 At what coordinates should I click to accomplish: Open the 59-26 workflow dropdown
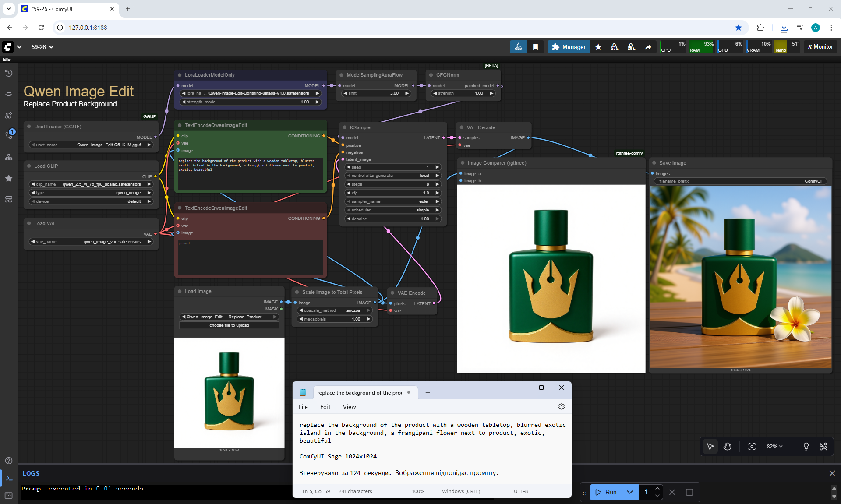pyautogui.click(x=42, y=47)
